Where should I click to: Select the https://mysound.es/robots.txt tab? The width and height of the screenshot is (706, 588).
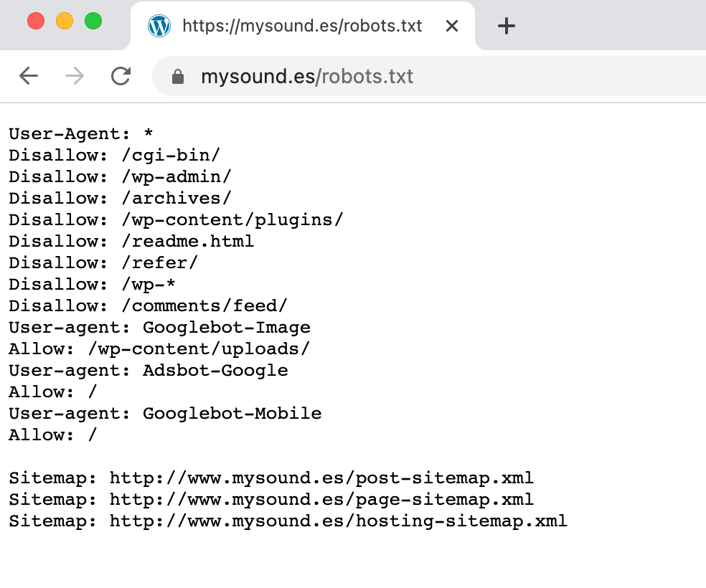coord(302,26)
